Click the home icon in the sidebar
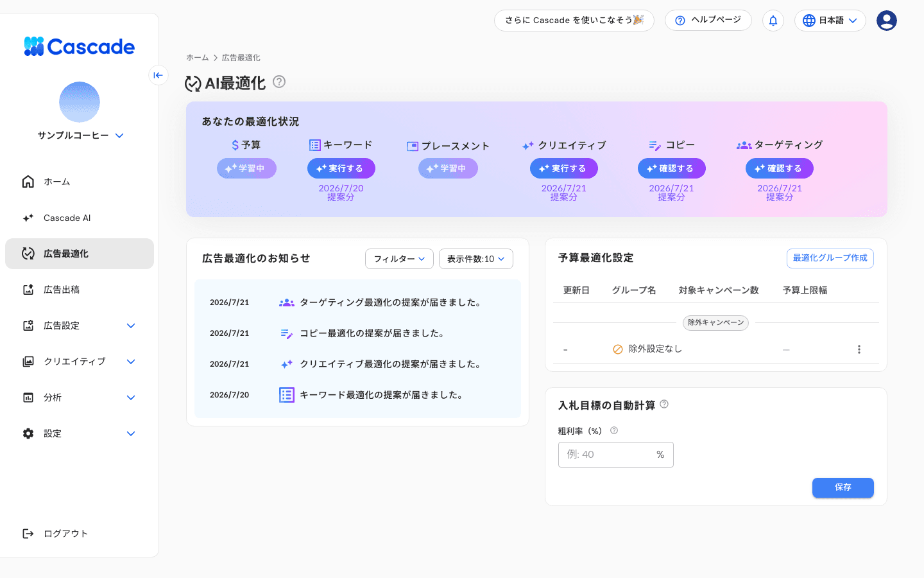Viewport: 924px width, 578px height. (28, 182)
